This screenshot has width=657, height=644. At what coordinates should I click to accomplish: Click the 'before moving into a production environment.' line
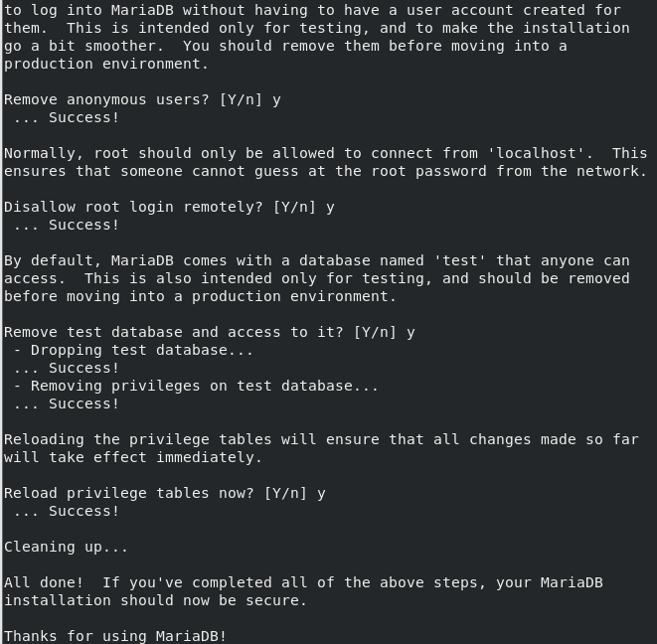201,296
